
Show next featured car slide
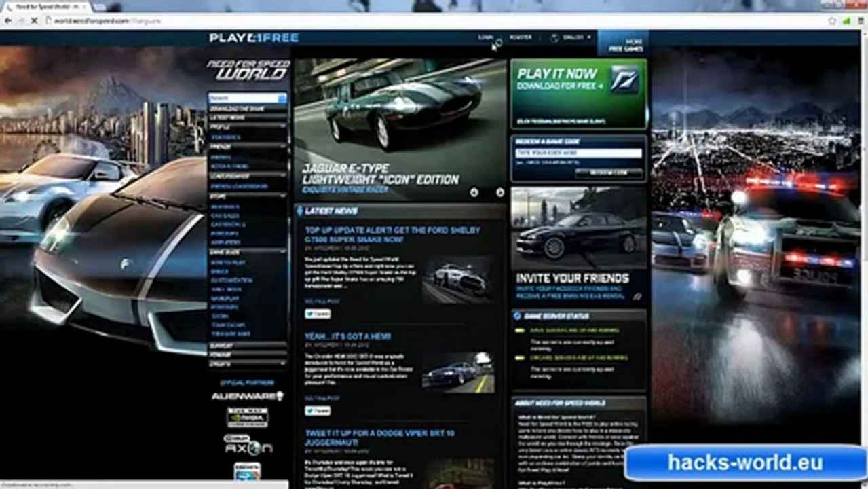tap(499, 192)
